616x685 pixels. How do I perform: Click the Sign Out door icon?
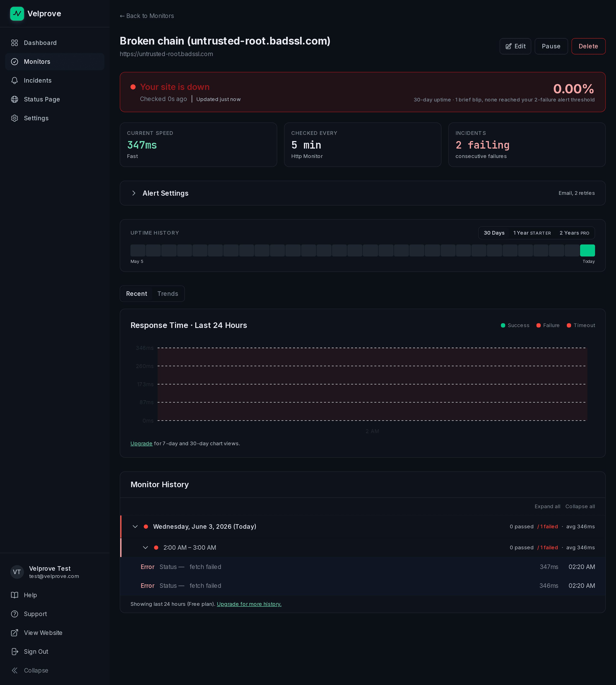tap(15, 651)
